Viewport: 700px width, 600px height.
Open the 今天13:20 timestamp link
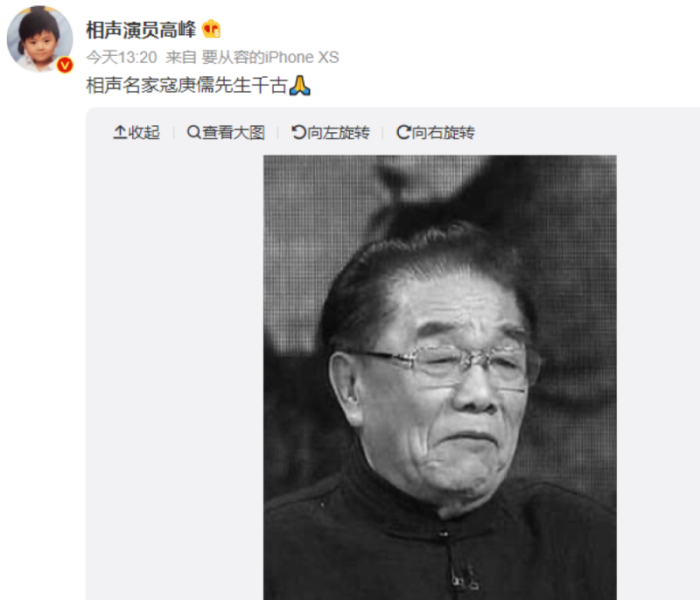tap(122, 58)
